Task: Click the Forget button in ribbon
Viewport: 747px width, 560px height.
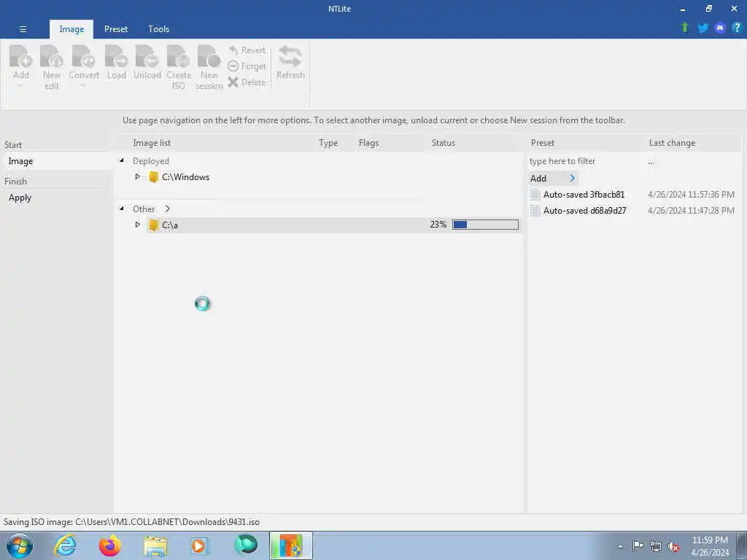Action: coord(247,66)
